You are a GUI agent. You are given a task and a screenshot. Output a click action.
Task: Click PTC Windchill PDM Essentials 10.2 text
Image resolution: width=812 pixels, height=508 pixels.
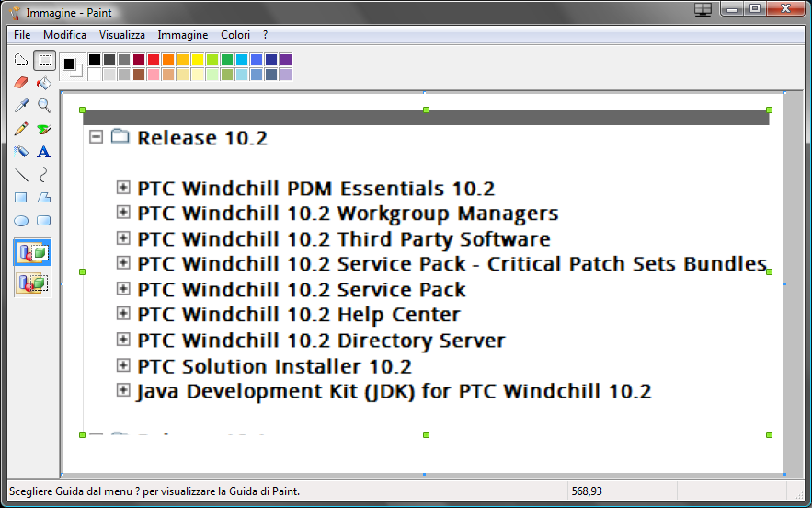pyautogui.click(x=316, y=188)
